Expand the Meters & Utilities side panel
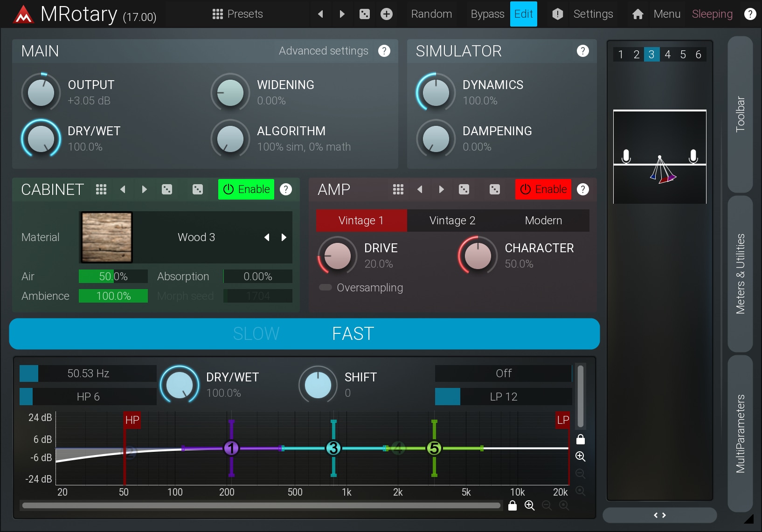 pos(740,274)
